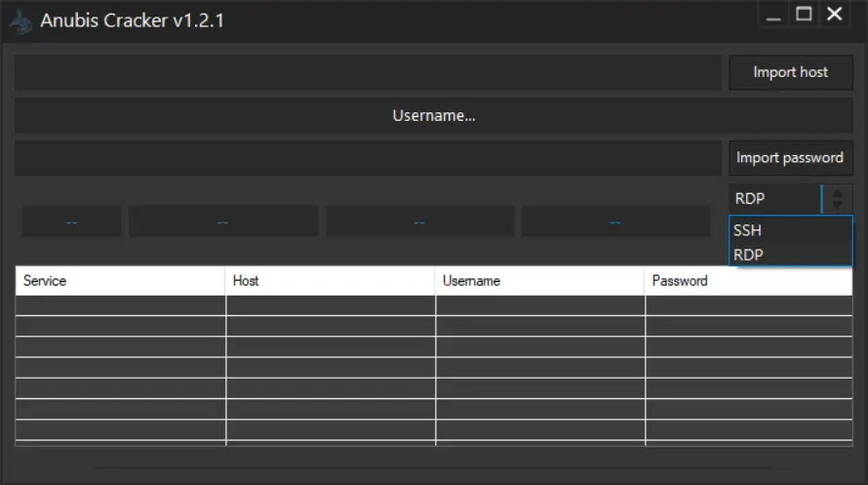
Task: Click the Import host button
Action: pyautogui.click(x=790, y=72)
